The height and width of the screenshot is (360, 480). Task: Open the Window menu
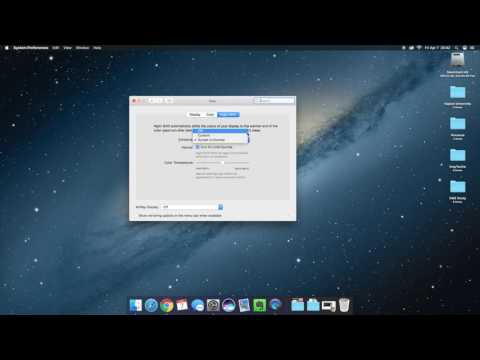coord(82,48)
